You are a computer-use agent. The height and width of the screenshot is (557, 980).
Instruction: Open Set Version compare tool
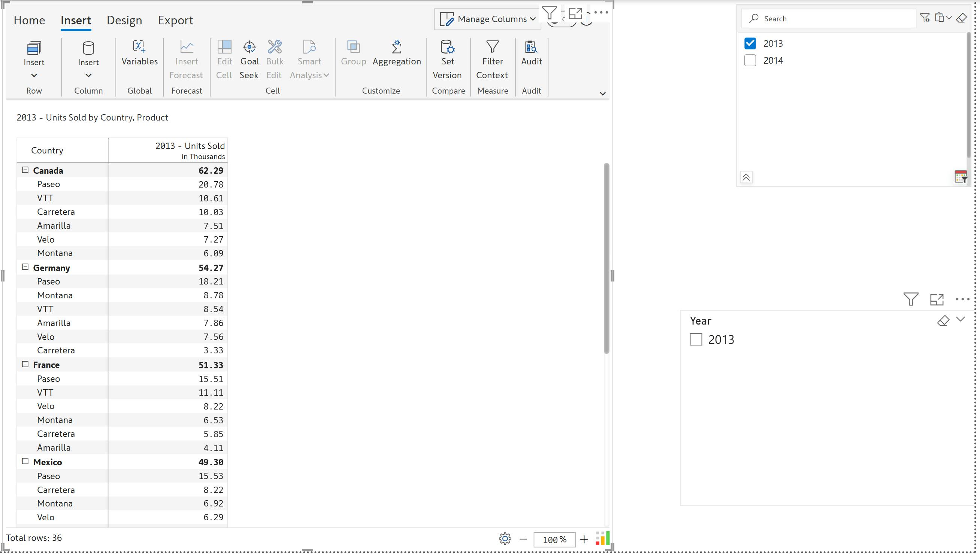(447, 48)
